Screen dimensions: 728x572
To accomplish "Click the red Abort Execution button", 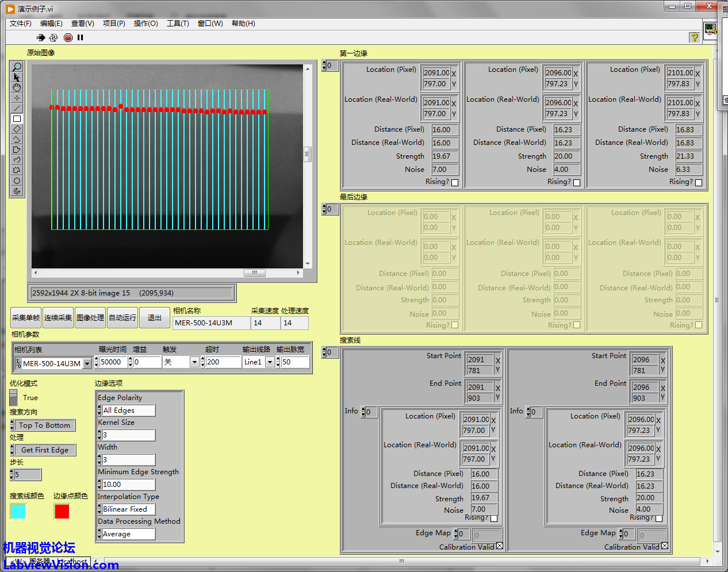I will [68, 37].
